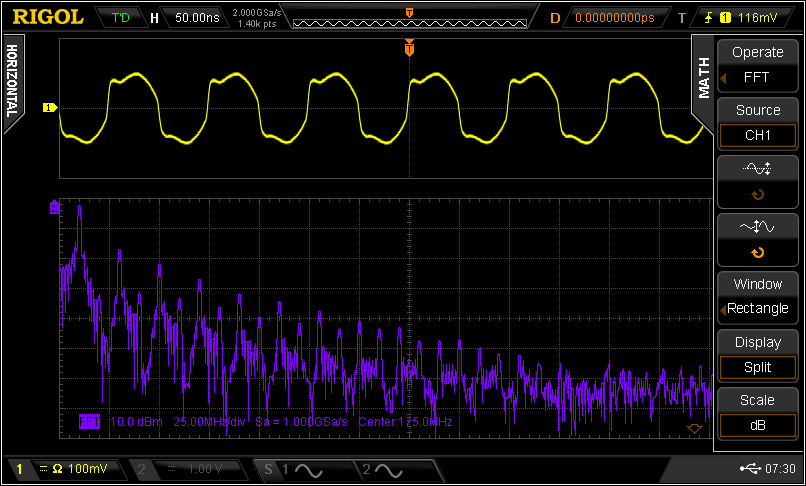Click the CH1 ground level marker
The width and height of the screenshot is (806, 486).
(49, 108)
